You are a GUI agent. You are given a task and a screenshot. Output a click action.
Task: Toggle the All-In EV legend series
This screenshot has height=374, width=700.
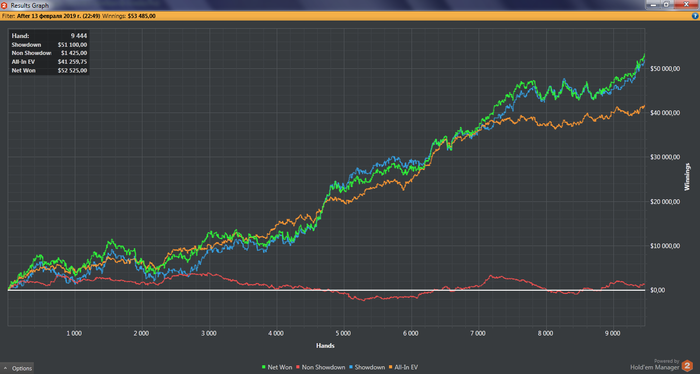pyautogui.click(x=404, y=367)
